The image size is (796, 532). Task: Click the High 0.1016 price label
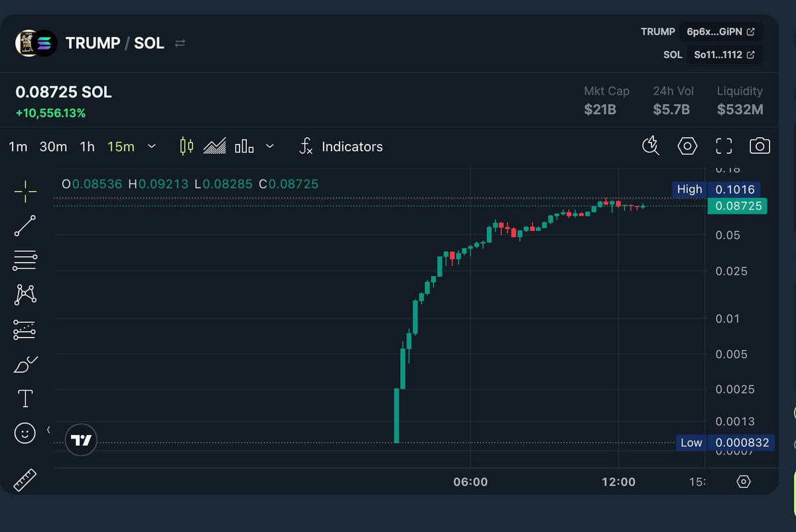click(x=716, y=190)
